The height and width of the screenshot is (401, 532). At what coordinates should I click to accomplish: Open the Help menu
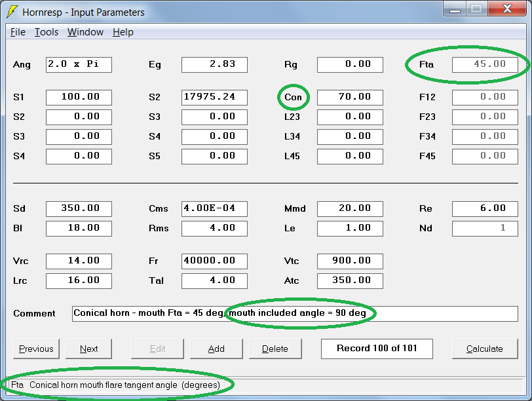[x=123, y=32]
